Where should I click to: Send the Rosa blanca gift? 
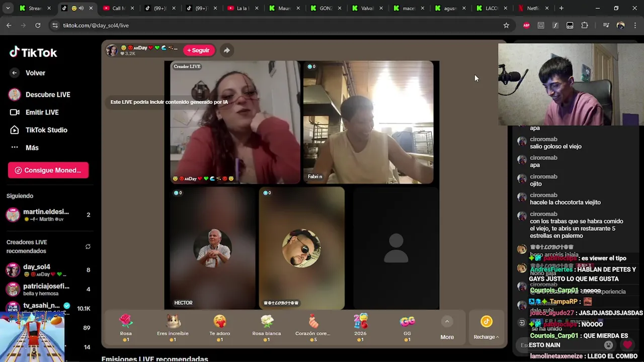point(267,328)
